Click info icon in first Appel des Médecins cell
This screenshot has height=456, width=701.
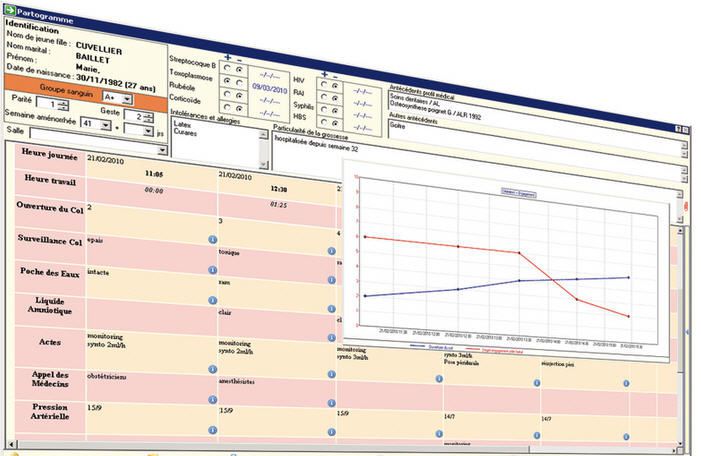click(x=212, y=400)
